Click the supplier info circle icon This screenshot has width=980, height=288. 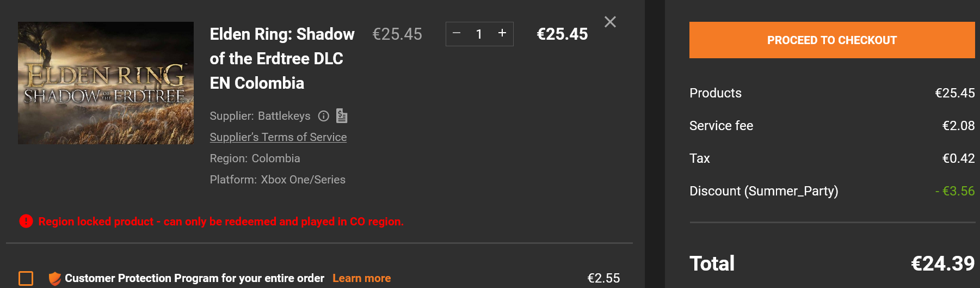click(324, 116)
